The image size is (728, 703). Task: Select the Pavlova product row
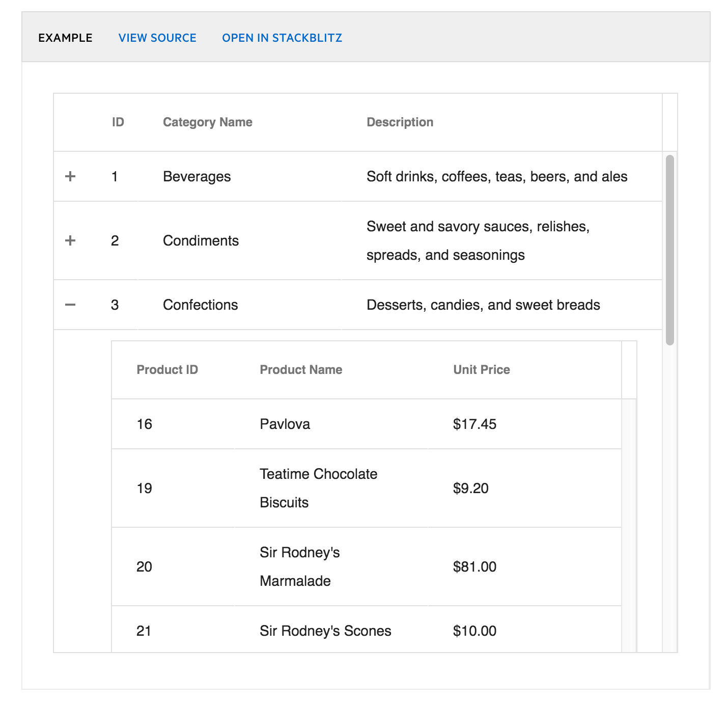coord(367,424)
